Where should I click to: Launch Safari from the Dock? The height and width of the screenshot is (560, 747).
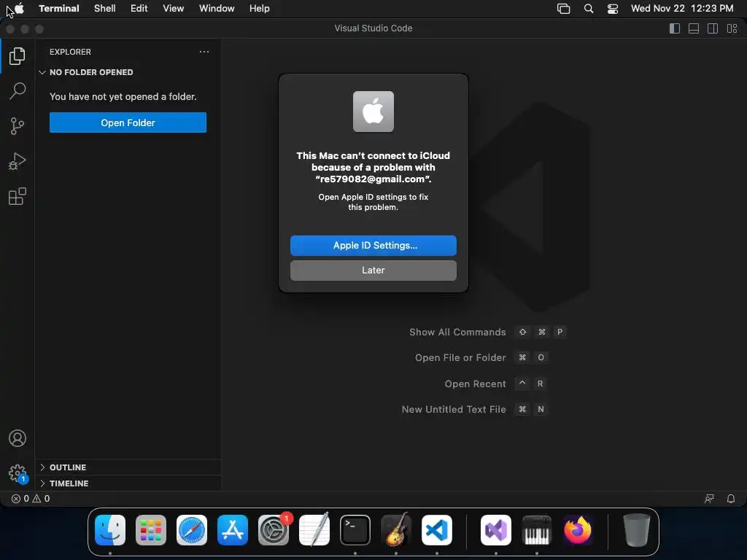click(192, 530)
